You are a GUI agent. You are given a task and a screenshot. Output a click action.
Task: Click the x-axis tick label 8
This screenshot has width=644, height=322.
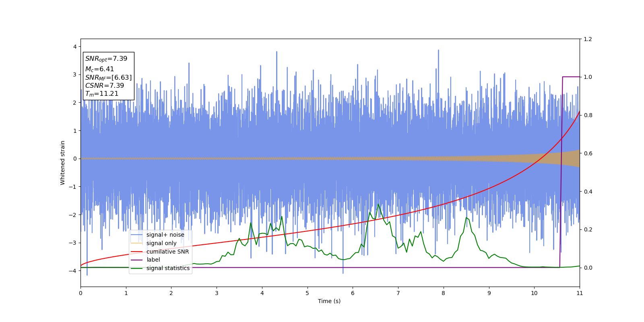tap(444, 293)
